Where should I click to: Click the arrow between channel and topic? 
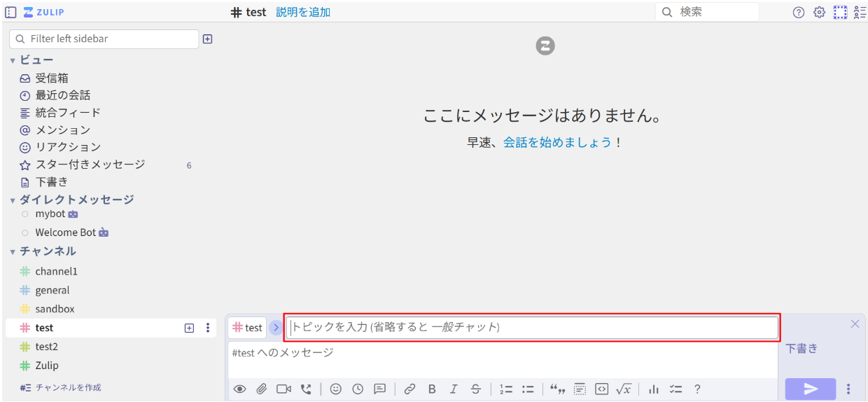[275, 328]
